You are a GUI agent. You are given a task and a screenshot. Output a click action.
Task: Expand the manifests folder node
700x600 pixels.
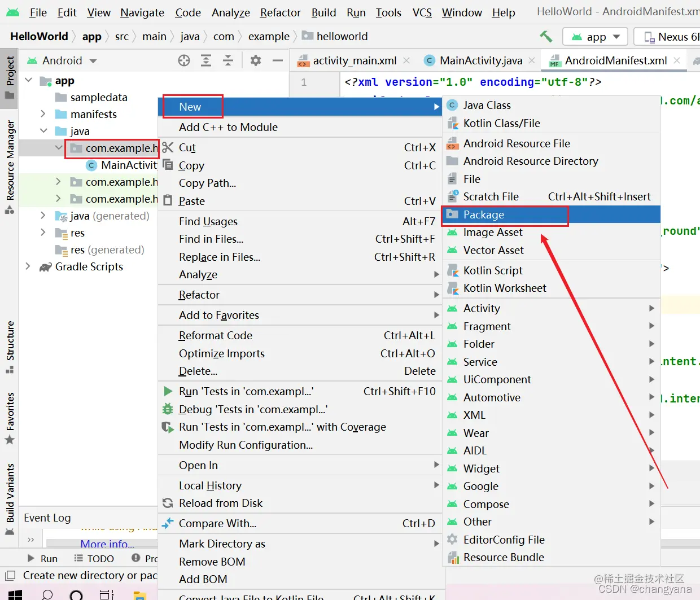click(43, 114)
